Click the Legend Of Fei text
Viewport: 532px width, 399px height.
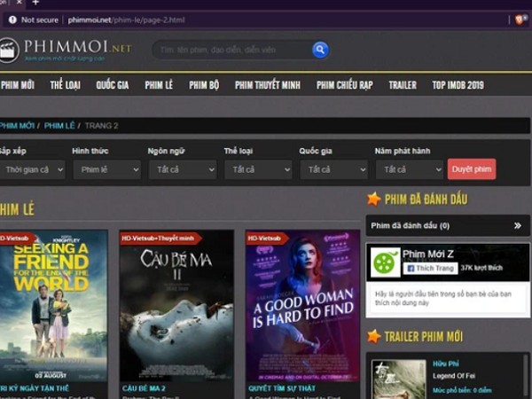pyautogui.click(x=454, y=376)
